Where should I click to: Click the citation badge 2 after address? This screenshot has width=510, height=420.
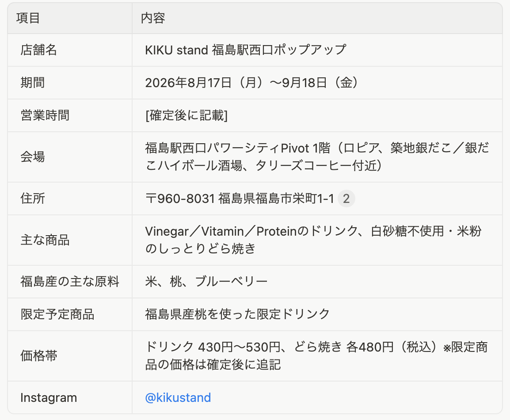coord(346,199)
